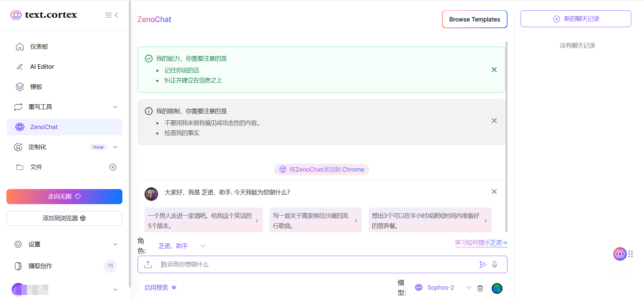Click the plus icon next to 文件
This screenshot has width=644, height=300.
point(113,167)
